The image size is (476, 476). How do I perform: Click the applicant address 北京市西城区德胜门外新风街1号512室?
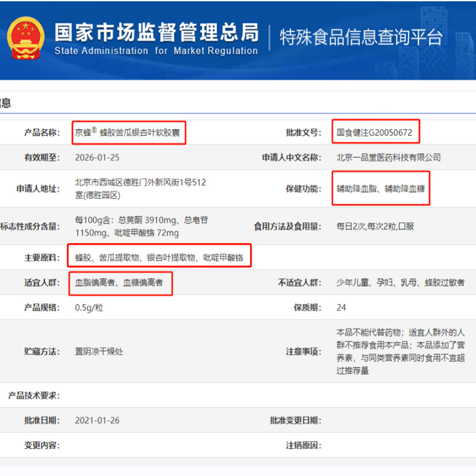coord(140,189)
